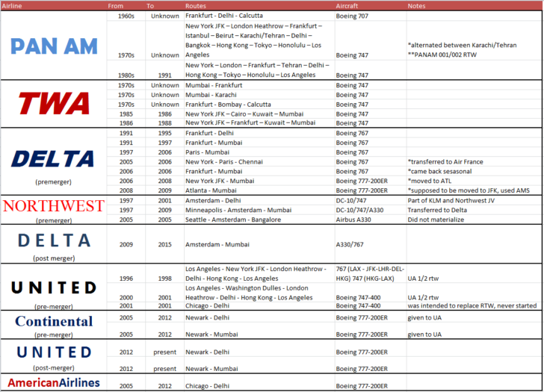Click '*alternated between Karachi/Tehran' note
This screenshot has width=544, height=392.
[463, 45]
